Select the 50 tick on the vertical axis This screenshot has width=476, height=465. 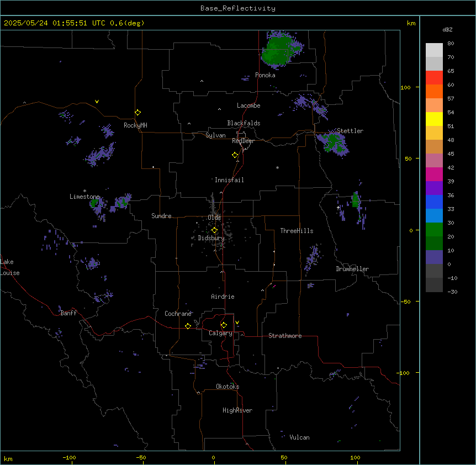tap(408, 158)
